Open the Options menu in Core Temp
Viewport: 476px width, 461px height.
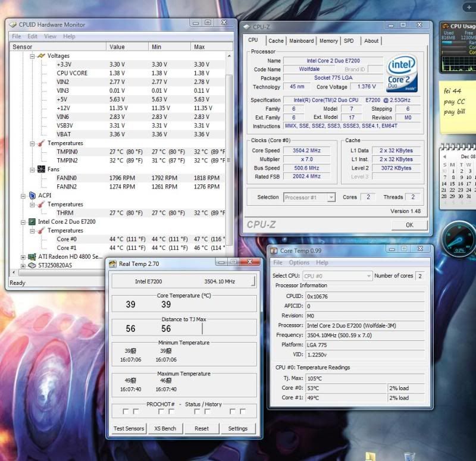coord(299,262)
